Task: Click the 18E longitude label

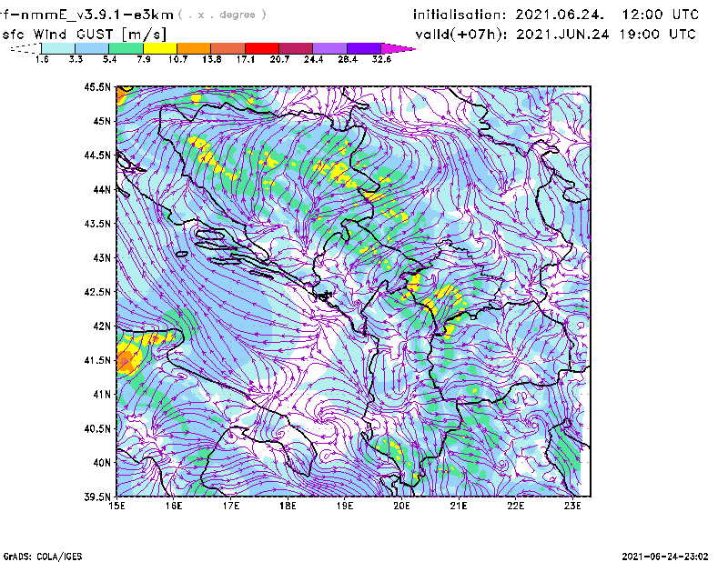Action: pos(288,506)
